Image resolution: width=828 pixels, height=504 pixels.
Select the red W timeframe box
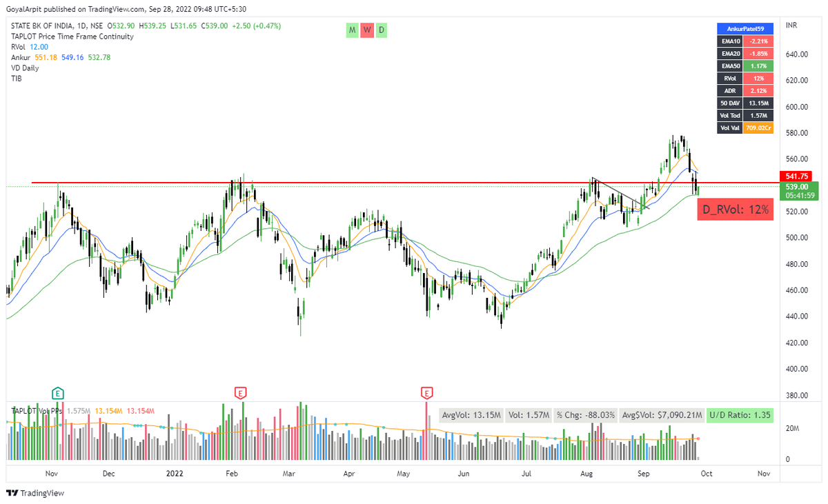pos(367,30)
